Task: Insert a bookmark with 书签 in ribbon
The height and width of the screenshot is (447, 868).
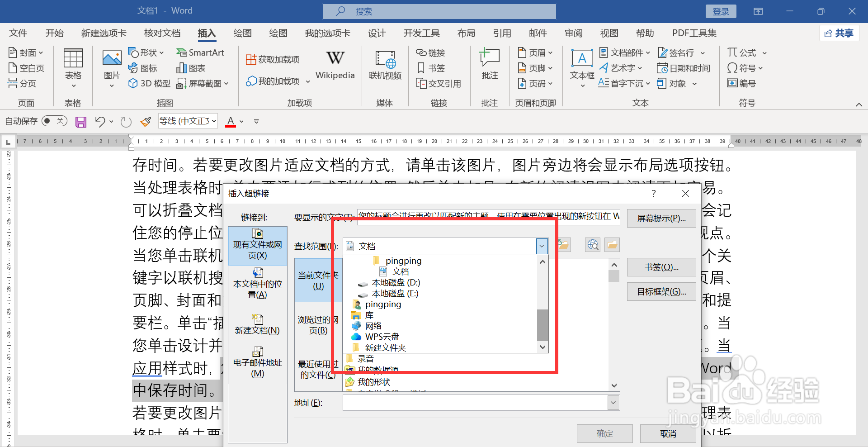Action: (x=431, y=68)
